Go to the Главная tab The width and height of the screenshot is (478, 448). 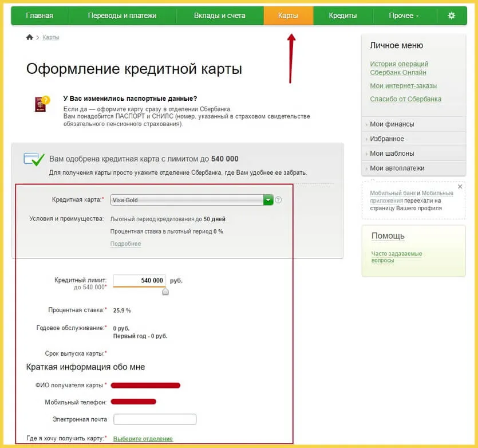(39, 15)
